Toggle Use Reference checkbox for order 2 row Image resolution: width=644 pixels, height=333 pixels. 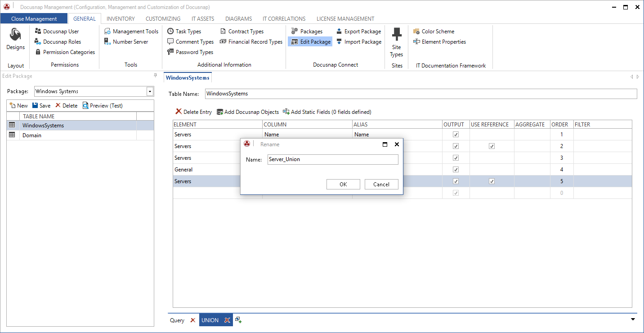coord(492,146)
